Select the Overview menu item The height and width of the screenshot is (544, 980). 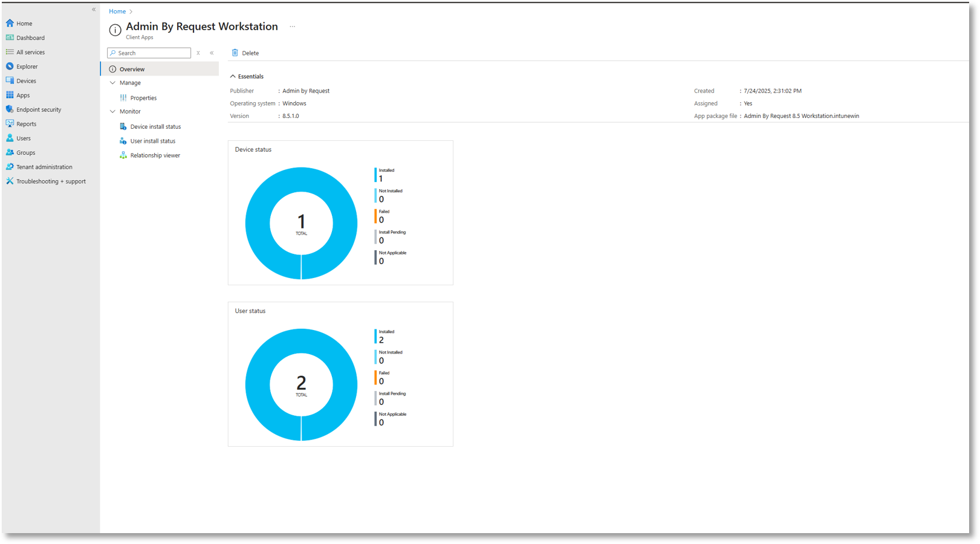[x=160, y=69]
